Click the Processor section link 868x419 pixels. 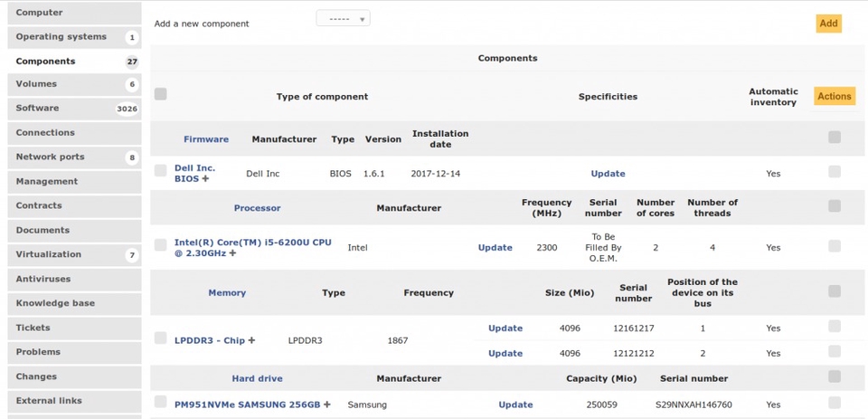pos(257,208)
